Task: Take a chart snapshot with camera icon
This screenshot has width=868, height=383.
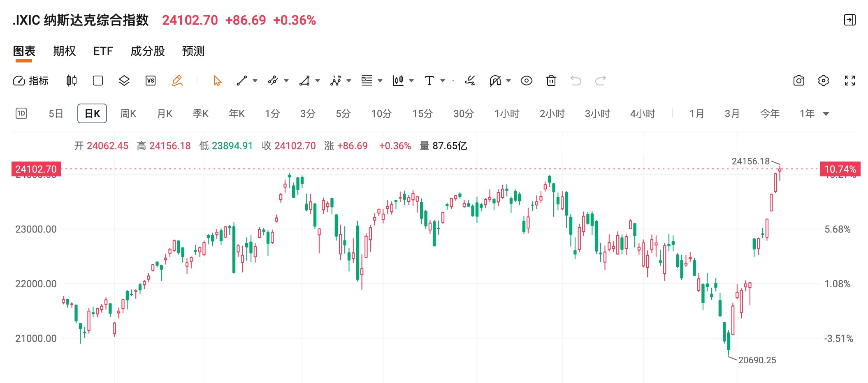Action: coord(799,81)
